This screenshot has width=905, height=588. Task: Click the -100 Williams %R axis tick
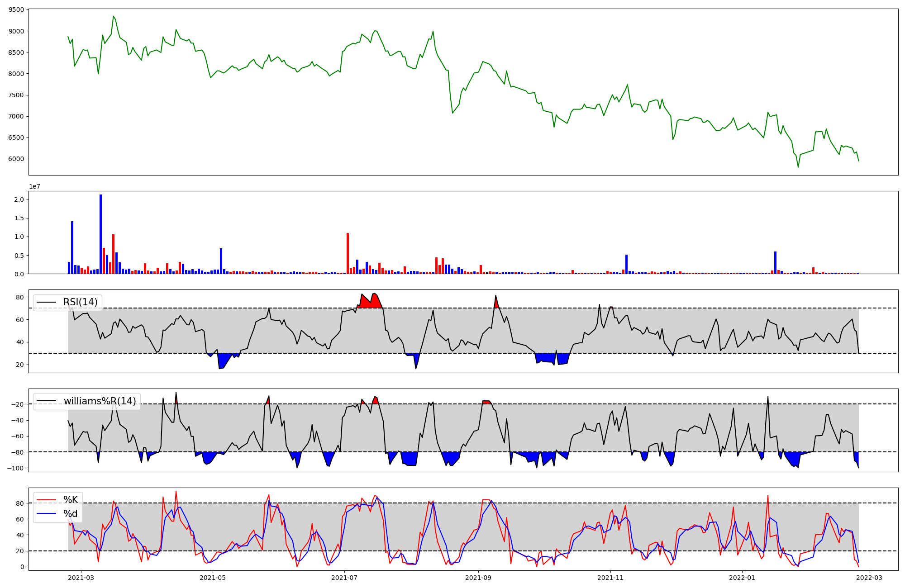(x=15, y=468)
